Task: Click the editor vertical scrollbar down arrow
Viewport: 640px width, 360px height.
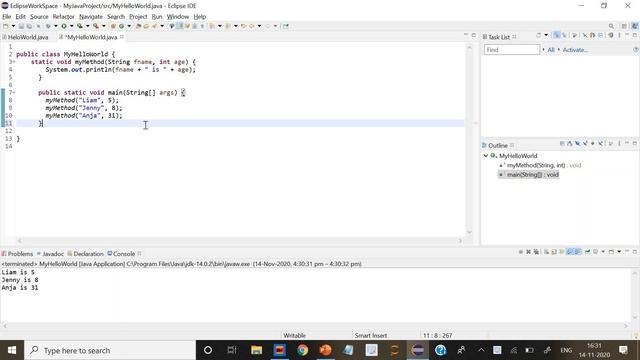Action: point(469,232)
